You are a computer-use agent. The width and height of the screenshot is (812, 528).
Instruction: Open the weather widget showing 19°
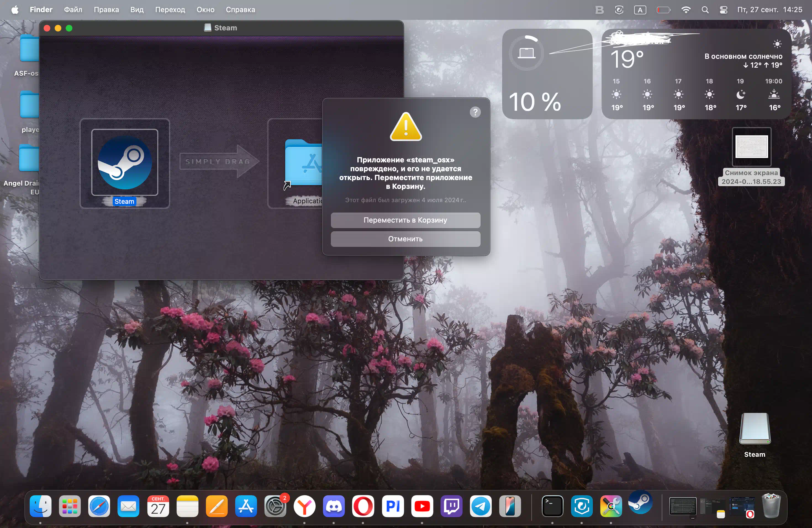coord(696,74)
